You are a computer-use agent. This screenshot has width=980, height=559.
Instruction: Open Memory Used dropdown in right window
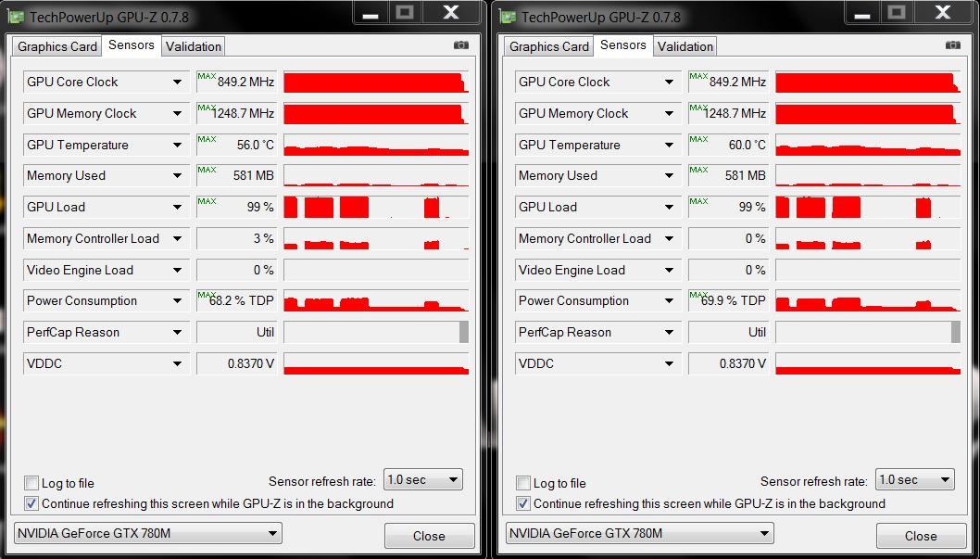[670, 176]
